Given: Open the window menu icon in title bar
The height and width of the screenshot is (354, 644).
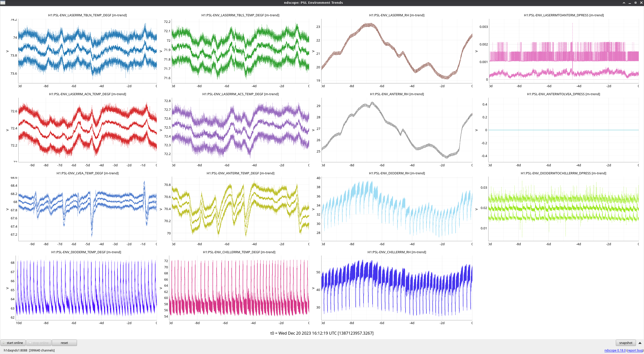Looking at the screenshot, I should point(3,3).
